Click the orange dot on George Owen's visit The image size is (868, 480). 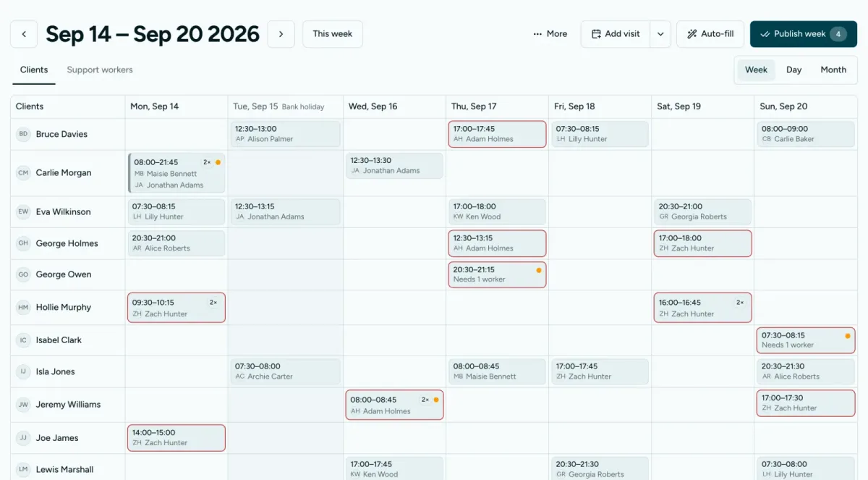(x=539, y=270)
